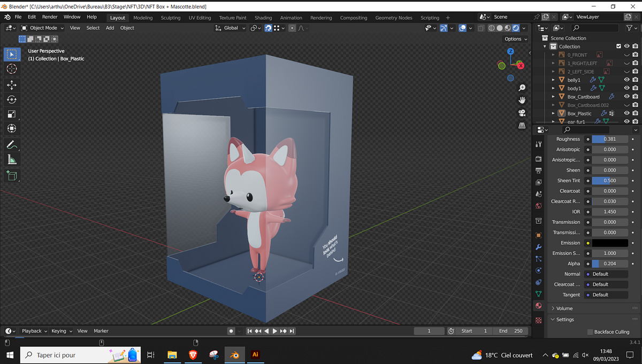The height and width of the screenshot is (364, 642).
Task: Select the Move tool in the toolbar
Action: [x=12, y=84]
